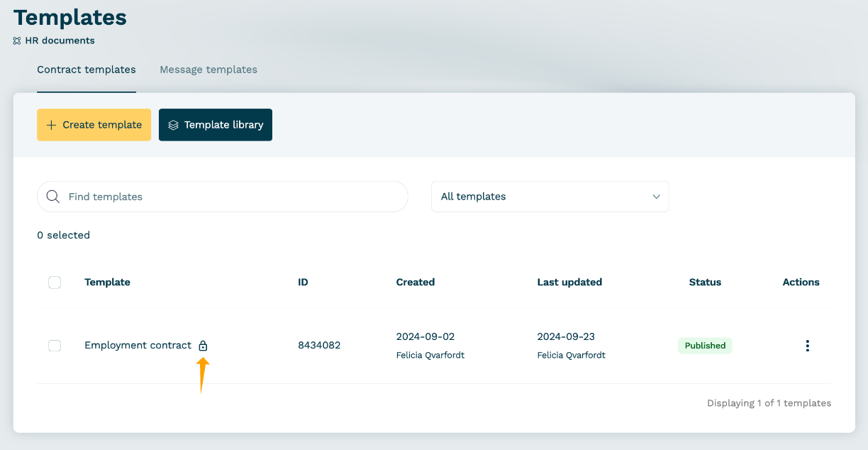Tick the select-all checkbox in the table header

click(x=55, y=282)
